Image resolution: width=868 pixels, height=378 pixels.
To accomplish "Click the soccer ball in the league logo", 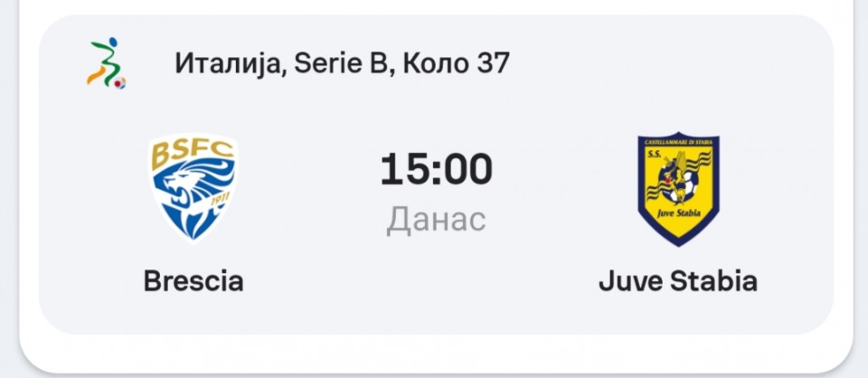I will (119, 83).
